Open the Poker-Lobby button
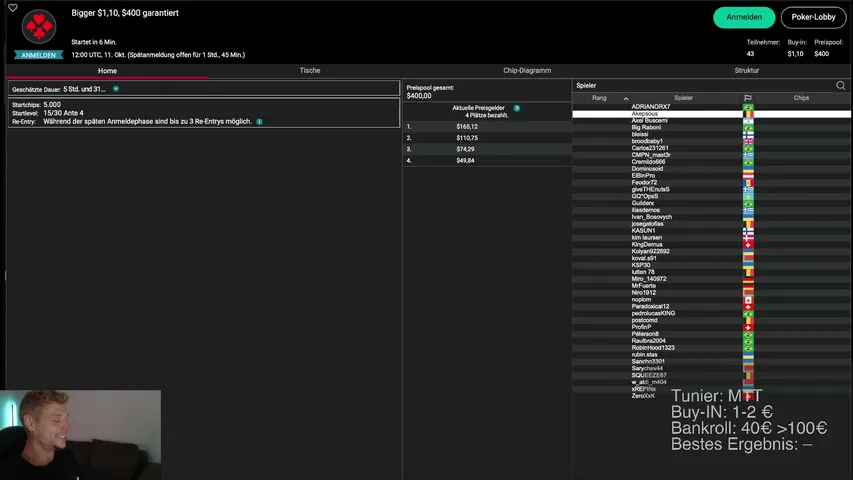 813,17
